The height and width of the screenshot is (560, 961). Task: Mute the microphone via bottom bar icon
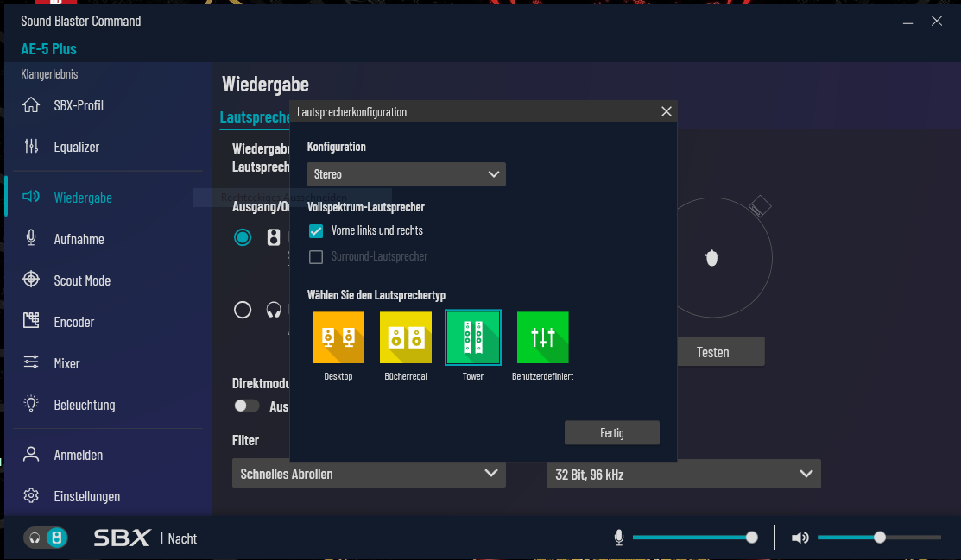coord(619,538)
